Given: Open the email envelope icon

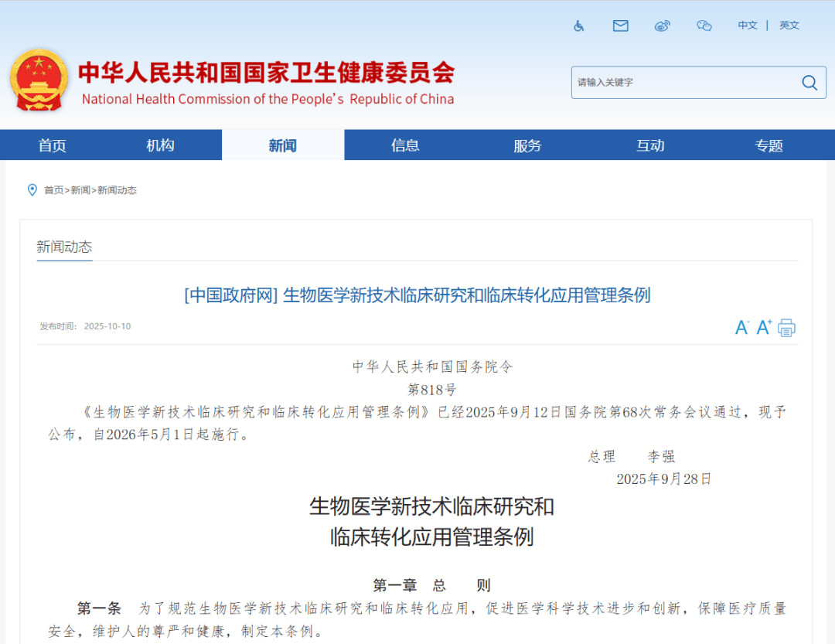Looking at the screenshot, I should [x=620, y=26].
